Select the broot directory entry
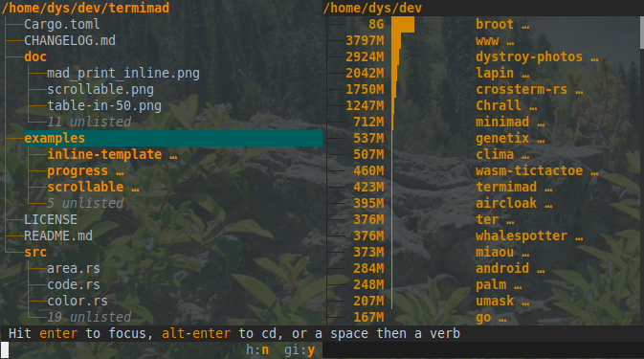644x359 pixels. tap(495, 24)
